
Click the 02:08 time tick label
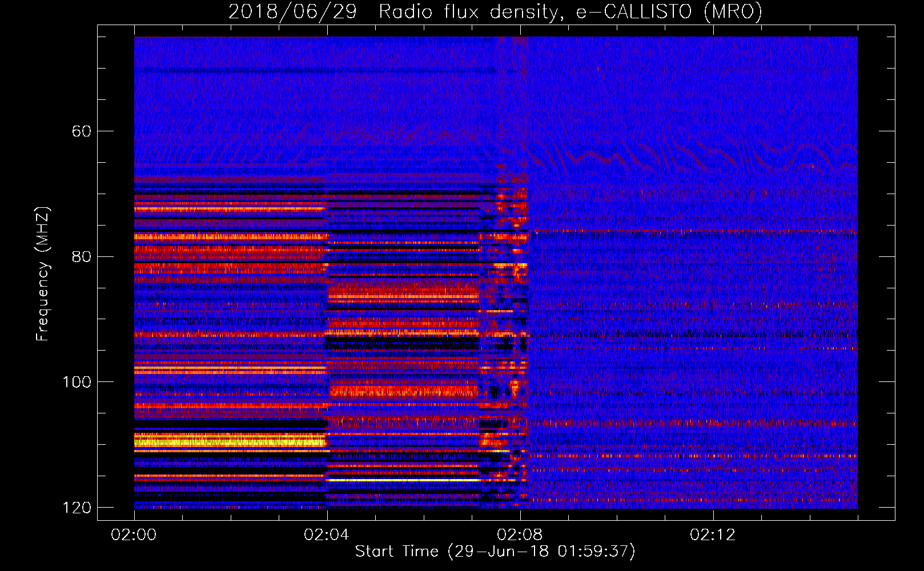[520, 535]
